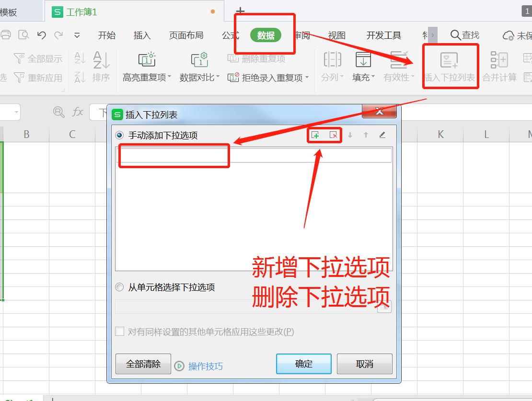Click the first dropdown option input row
The image size is (532, 401).
coord(254,155)
